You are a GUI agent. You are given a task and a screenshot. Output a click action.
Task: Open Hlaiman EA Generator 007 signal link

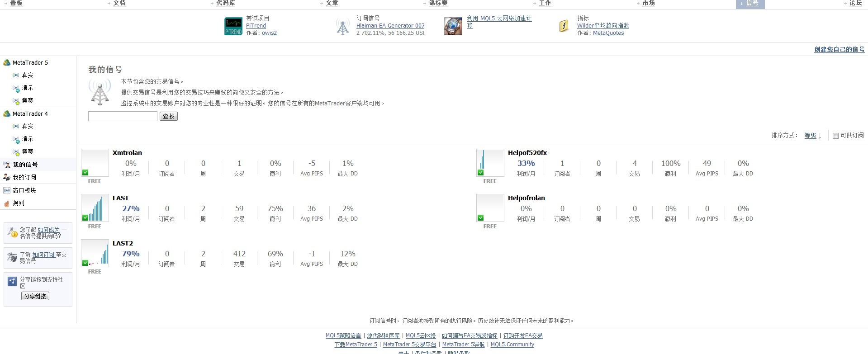pos(390,26)
